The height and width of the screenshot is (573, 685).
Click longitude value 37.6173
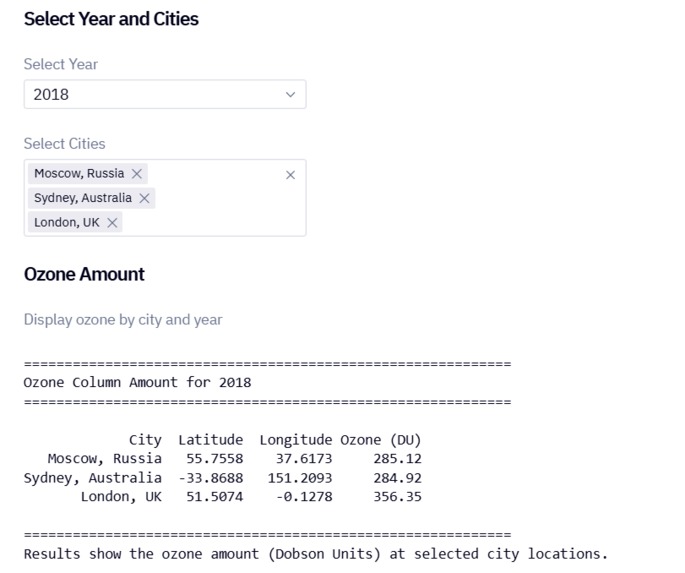pyautogui.click(x=304, y=459)
